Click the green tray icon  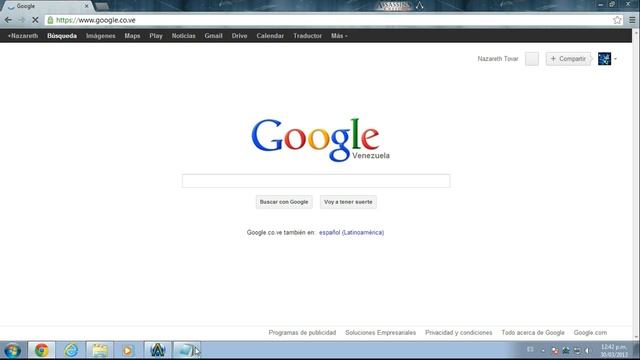point(566,351)
